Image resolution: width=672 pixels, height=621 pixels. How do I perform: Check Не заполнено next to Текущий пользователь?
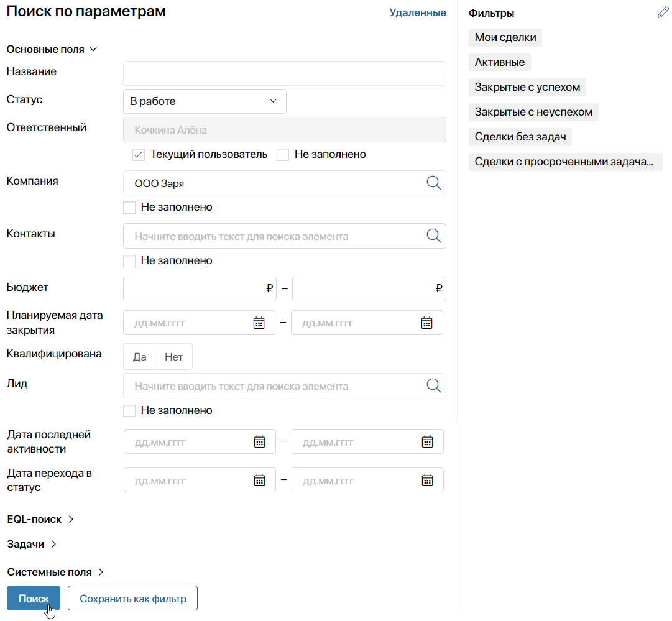(283, 155)
